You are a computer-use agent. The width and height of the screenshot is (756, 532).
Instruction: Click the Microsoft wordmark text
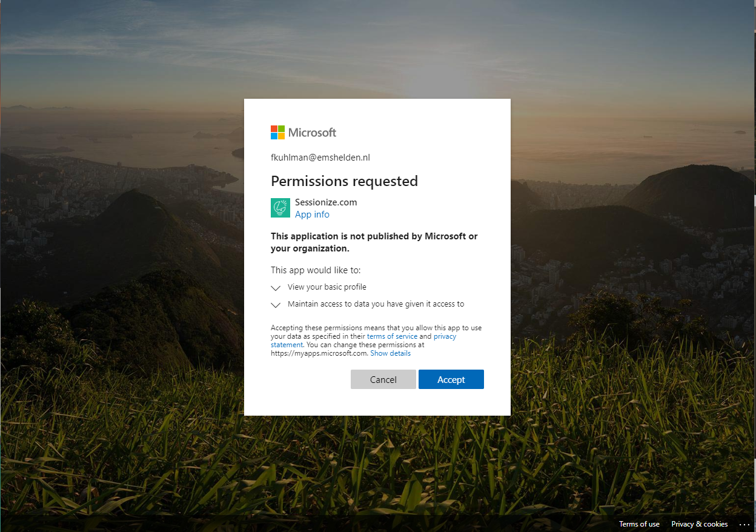[312, 132]
